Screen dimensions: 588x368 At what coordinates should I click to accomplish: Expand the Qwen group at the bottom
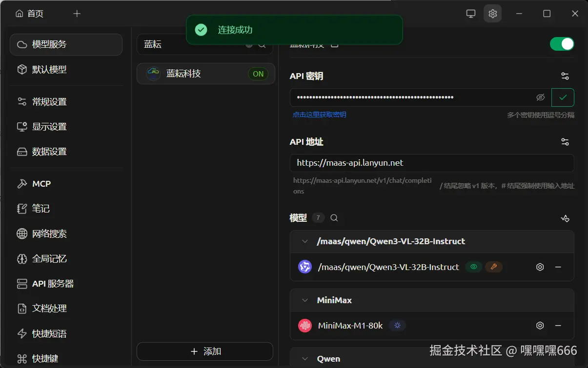pos(304,358)
